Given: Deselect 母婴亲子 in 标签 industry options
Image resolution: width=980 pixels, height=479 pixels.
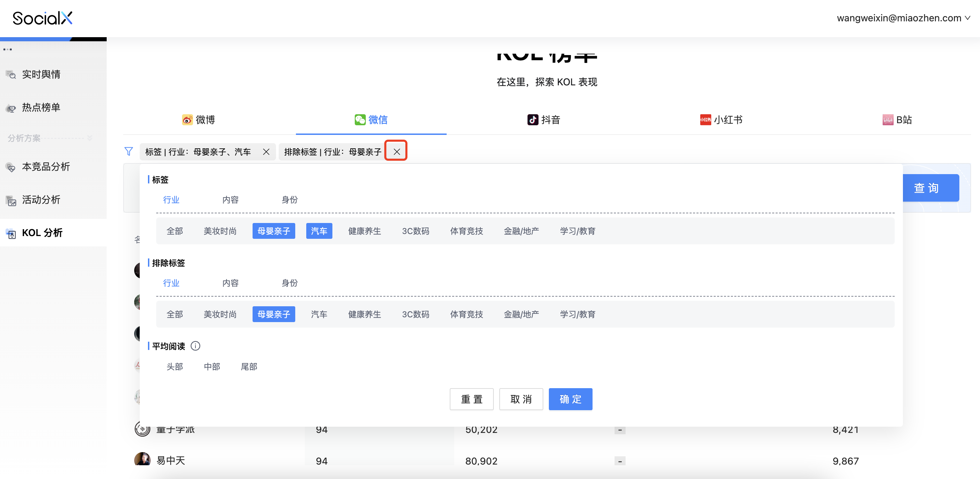Looking at the screenshot, I should [274, 231].
